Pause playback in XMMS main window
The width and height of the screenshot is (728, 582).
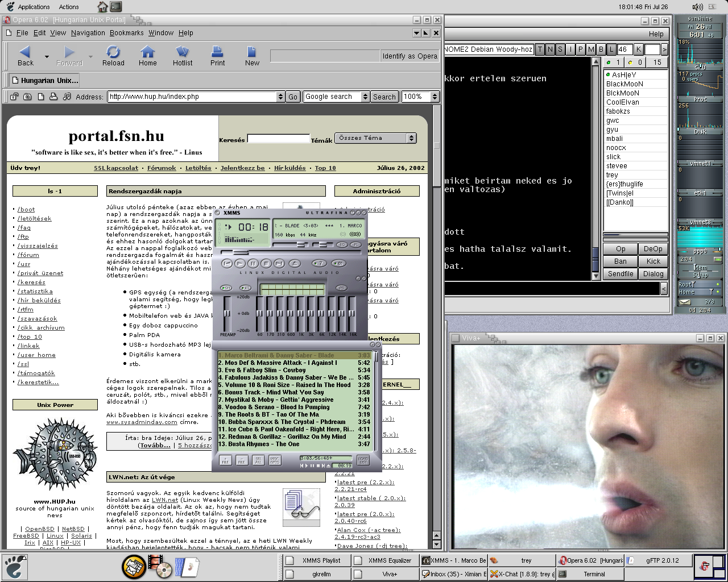click(x=253, y=263)
